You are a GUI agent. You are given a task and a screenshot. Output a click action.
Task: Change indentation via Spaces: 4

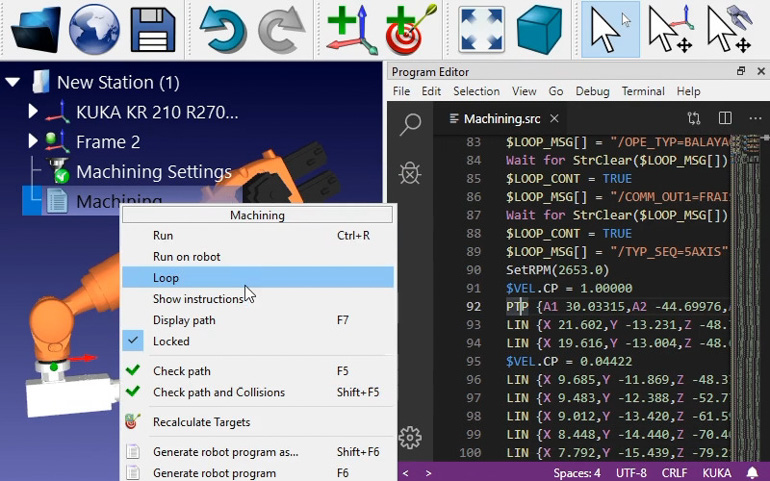577,473
